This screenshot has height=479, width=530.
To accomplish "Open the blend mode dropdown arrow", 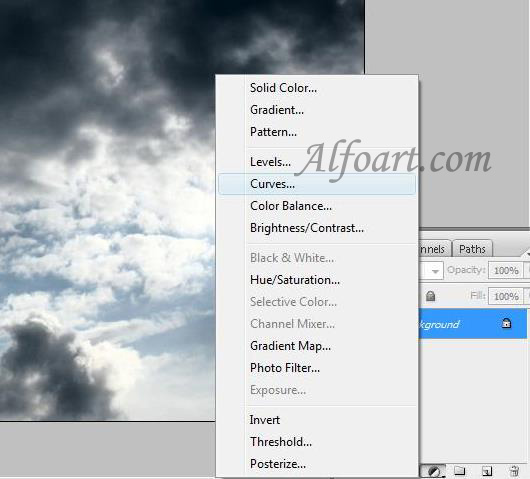I will pos(435,271).
